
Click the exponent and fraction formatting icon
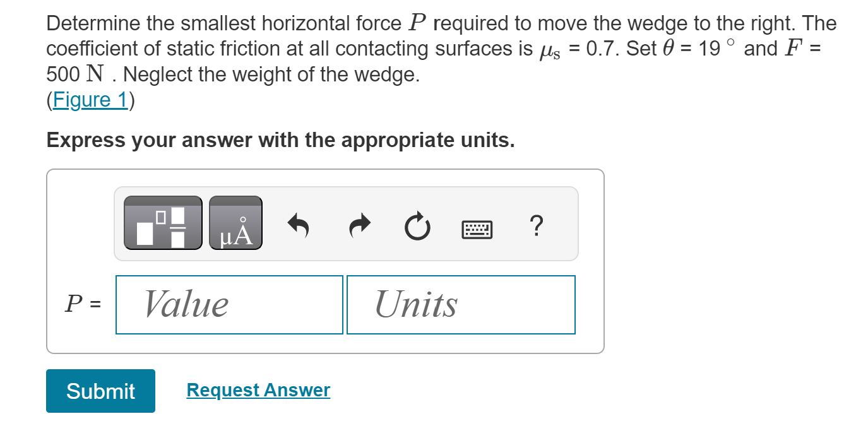(162, 223)
